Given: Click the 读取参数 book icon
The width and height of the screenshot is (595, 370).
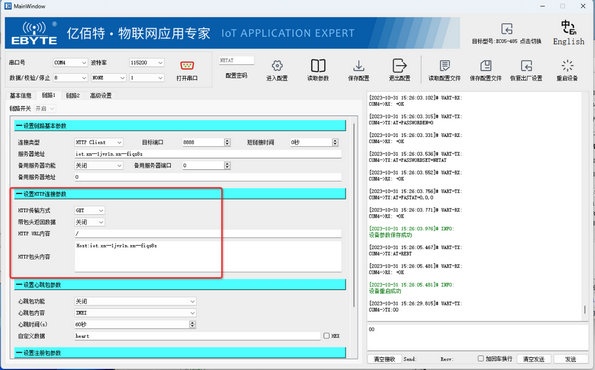Looking at the screenshot, I should coord(318,66).
